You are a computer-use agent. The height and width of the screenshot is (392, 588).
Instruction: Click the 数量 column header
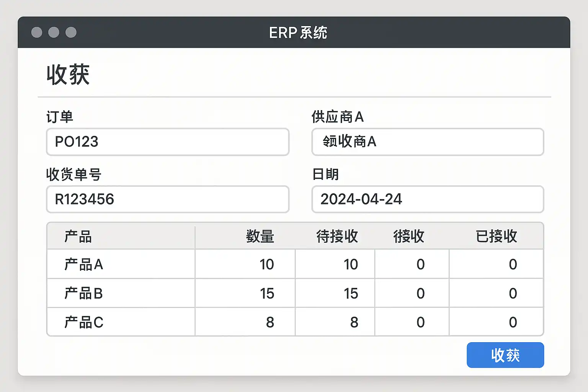260,236
